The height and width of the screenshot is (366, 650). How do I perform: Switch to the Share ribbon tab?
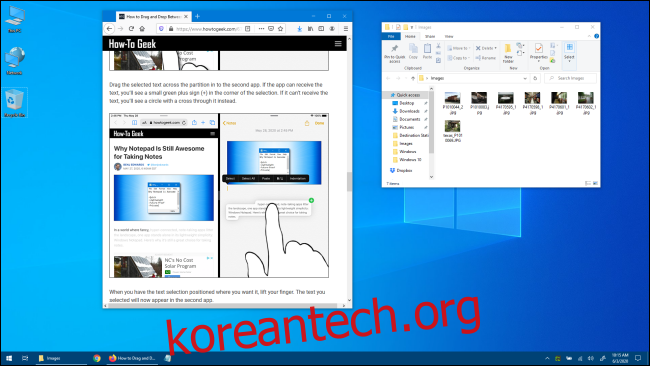[x=430, y=36]
